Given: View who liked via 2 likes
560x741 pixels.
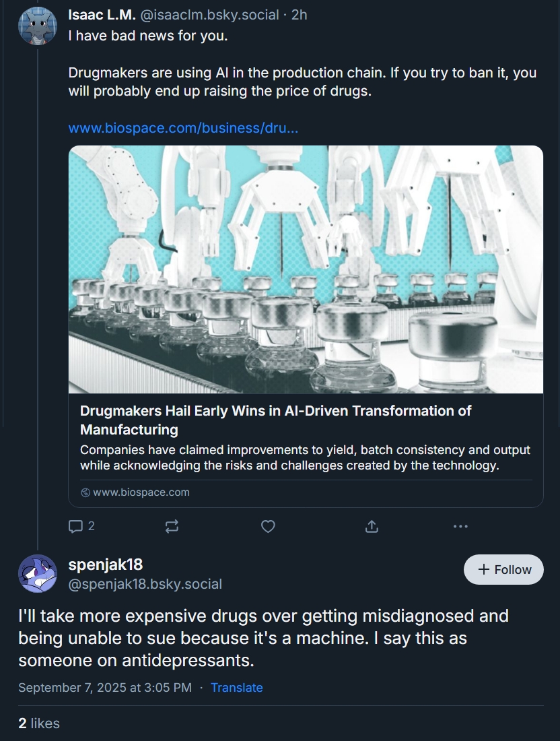Looking at the screenshot, I should (39, 723).
